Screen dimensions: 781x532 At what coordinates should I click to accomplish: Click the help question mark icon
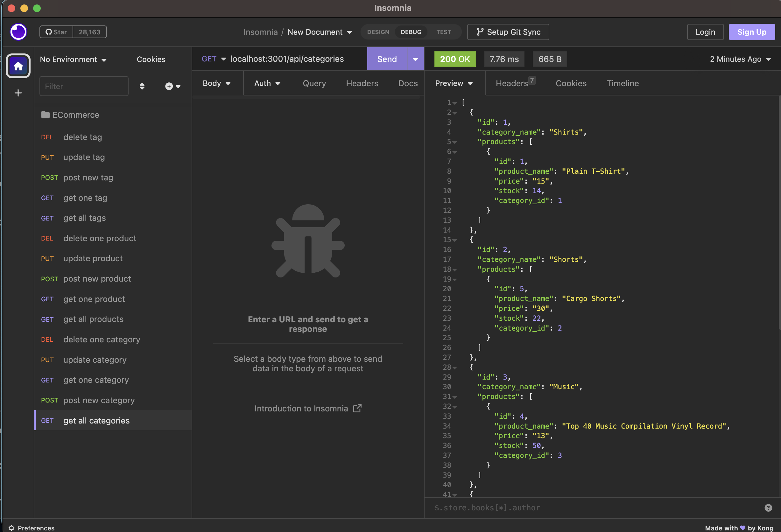tap(769, 508)
